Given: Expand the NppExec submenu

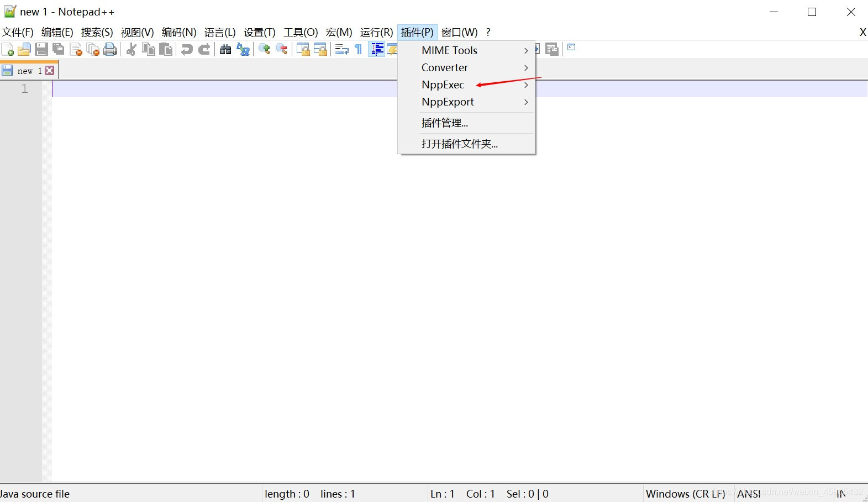Looking at the screenshot, I should point(466,84).
